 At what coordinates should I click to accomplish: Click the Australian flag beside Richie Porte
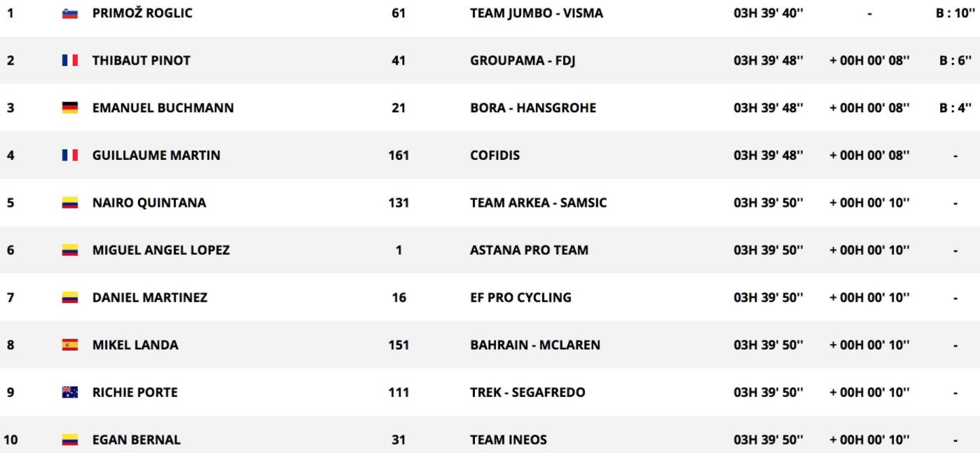click(69, 393)
